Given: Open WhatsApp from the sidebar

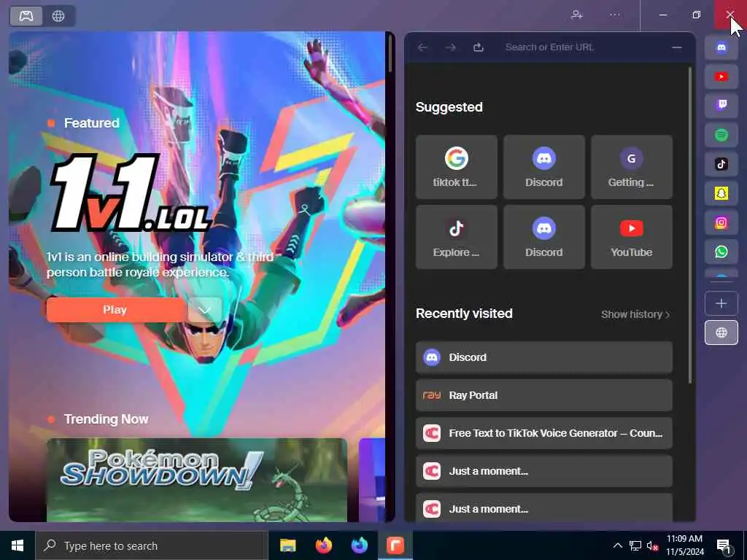Looking at the screenshot, I should point(721,252).
